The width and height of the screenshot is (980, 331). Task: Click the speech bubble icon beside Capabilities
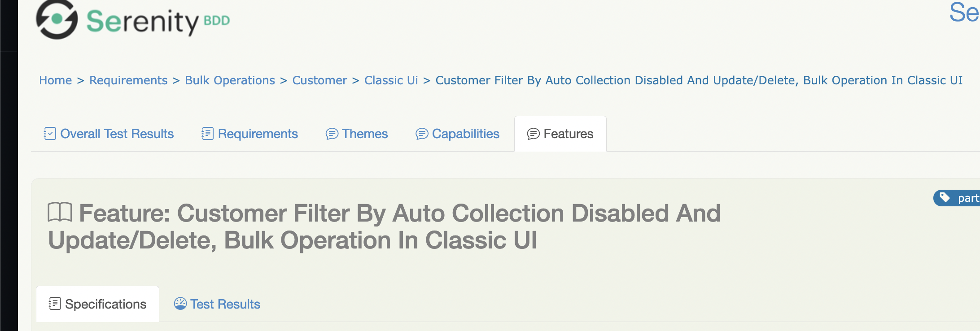[421, 134]
